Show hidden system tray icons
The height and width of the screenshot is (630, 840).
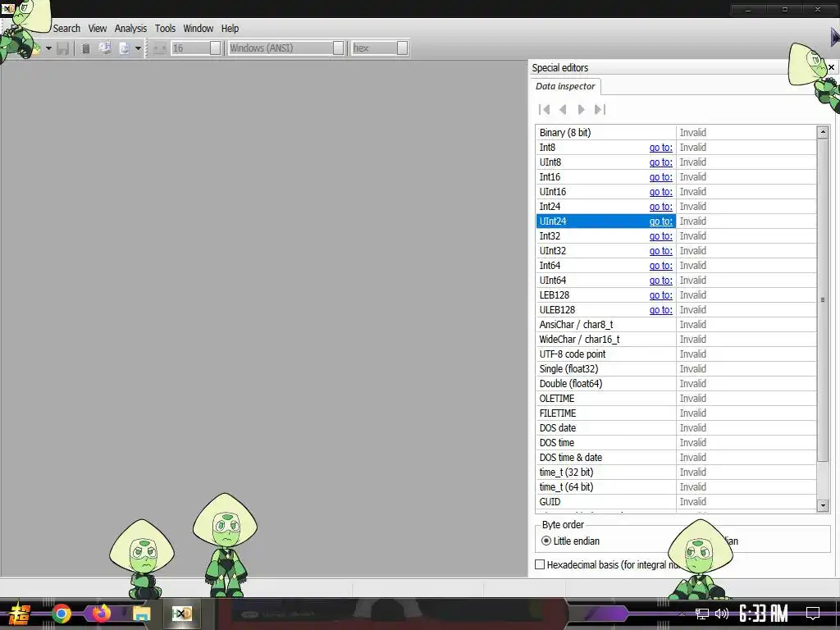click(682, 614)
